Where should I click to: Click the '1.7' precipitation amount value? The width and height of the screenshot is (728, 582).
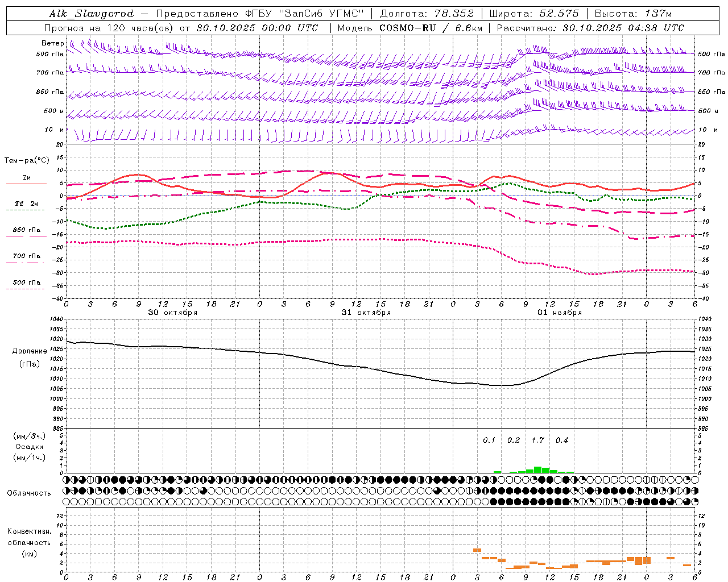coord(537,440)
